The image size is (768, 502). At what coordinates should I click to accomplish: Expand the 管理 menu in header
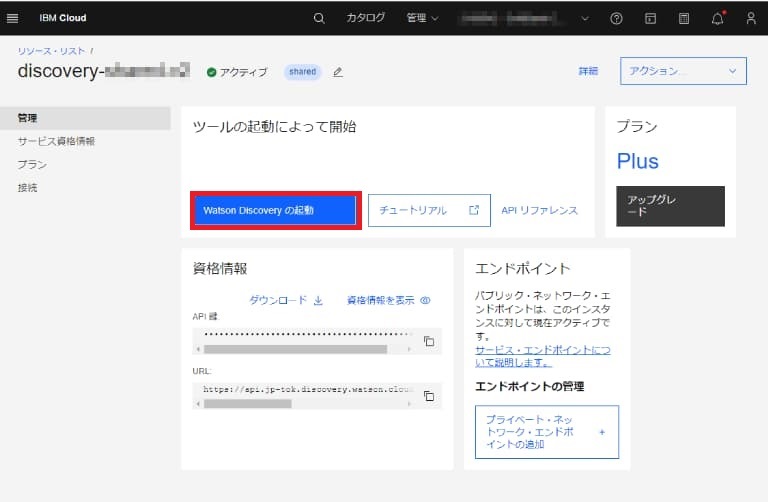tap(422, 18)
